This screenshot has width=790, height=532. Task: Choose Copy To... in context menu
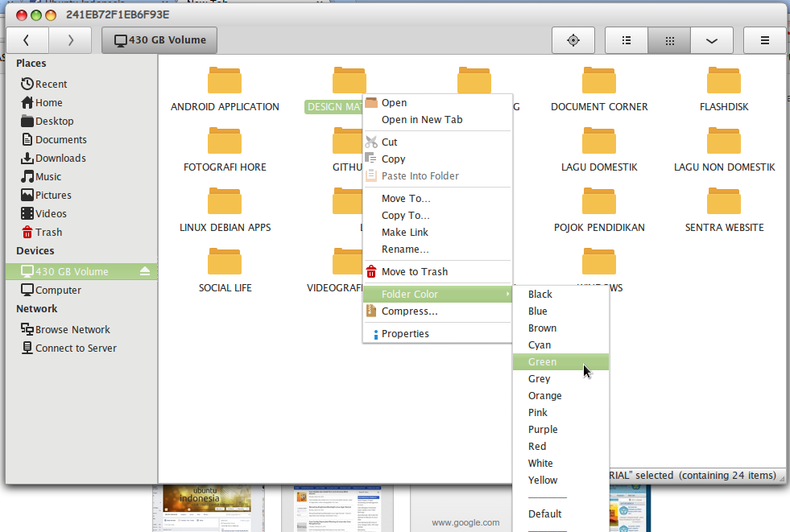coord(437,216)
